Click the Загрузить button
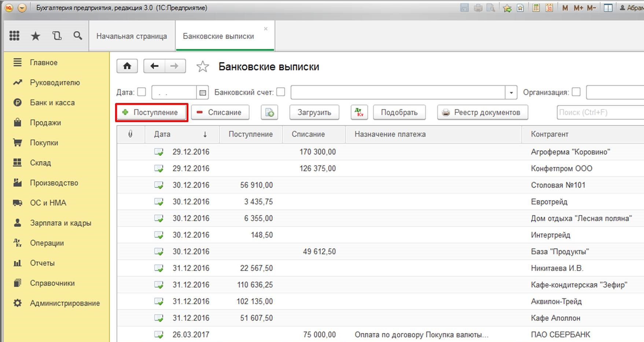Viewport: 644px width, 342px height. pos(314,113)
